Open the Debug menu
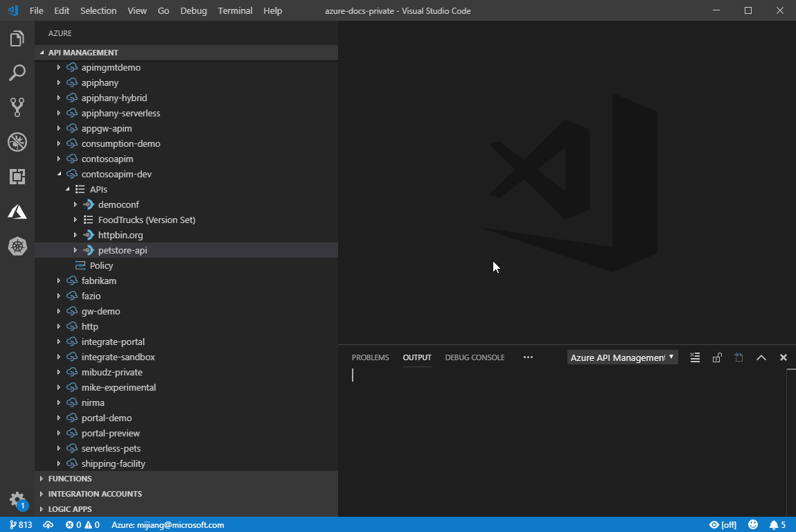The width and height of the screenshot is (796, 532). click(193, 10)
